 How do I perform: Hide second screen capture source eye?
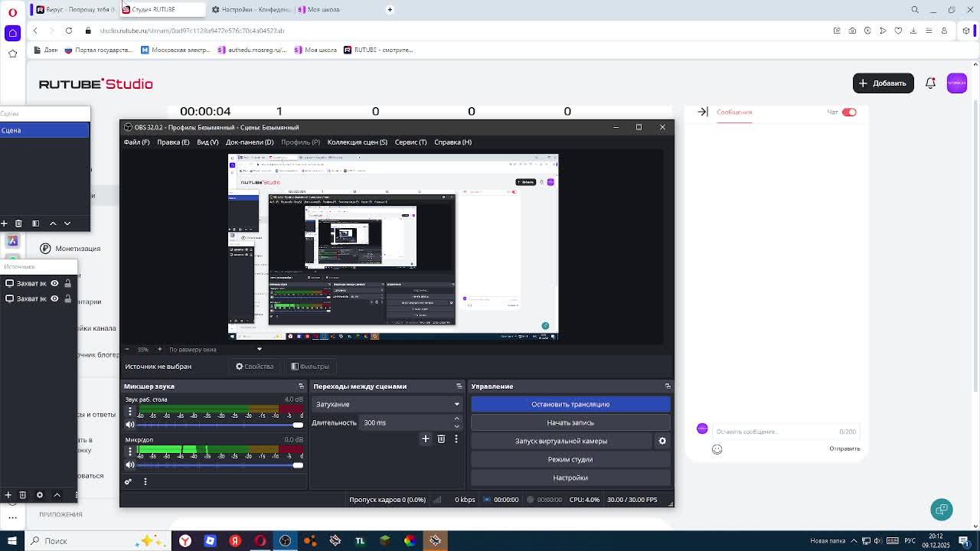[54, 298]
